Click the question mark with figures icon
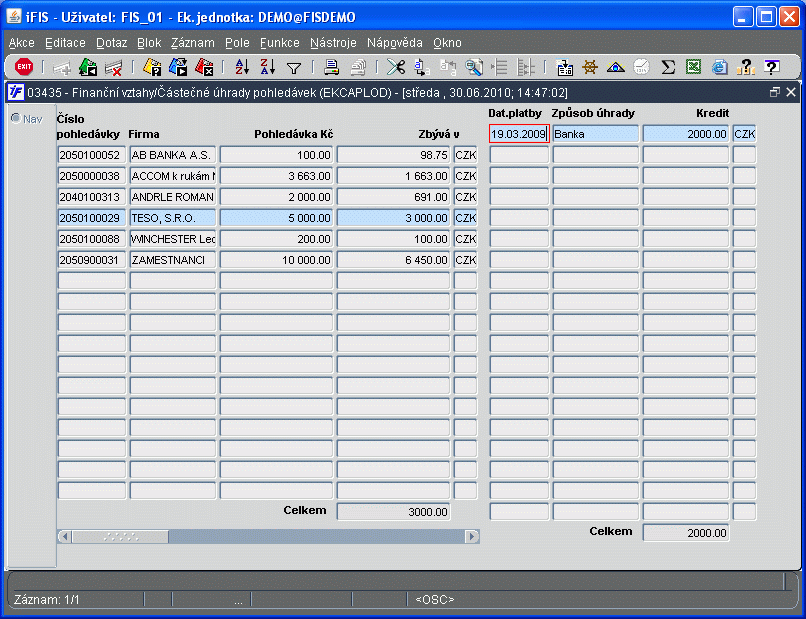The height and width of the screenshot is (619, 806). point(745,67)
